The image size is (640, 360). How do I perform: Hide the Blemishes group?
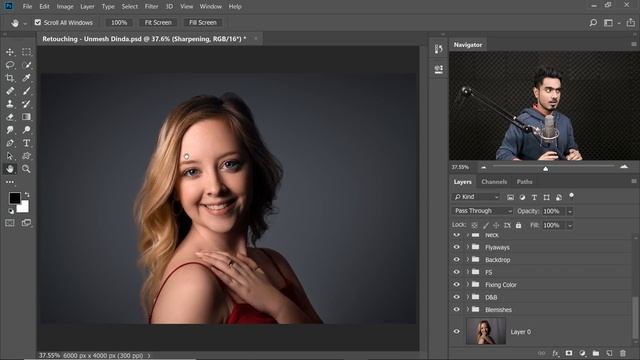click(456, 310)
